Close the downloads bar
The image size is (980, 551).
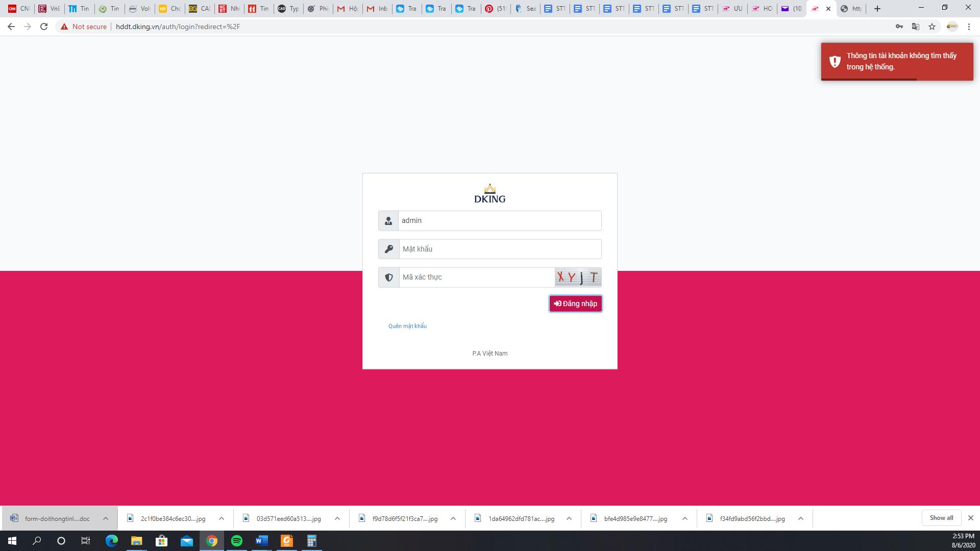click(x=971, y=518)
